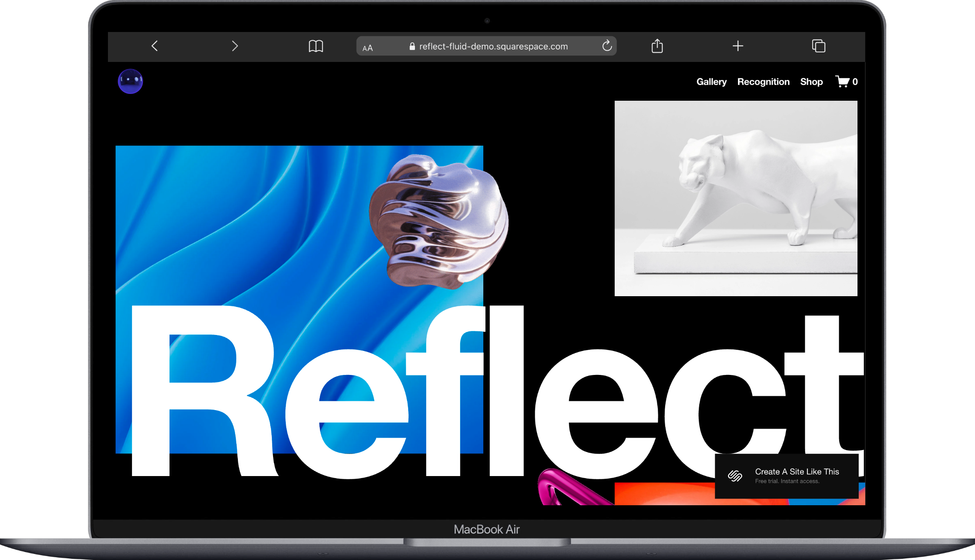Viewport: 975px width, 560px height.
Task: Open the shopping cart icon
Action: tap(843, 82)
